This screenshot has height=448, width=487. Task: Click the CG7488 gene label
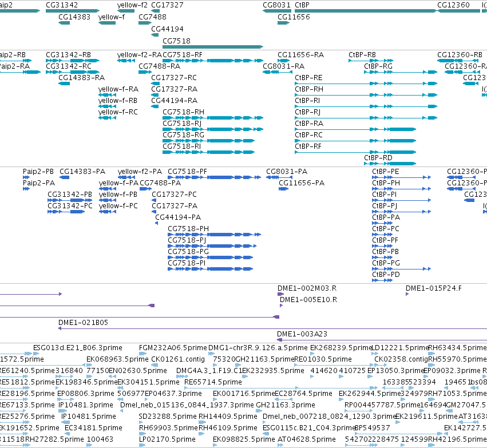coord(152,17)
